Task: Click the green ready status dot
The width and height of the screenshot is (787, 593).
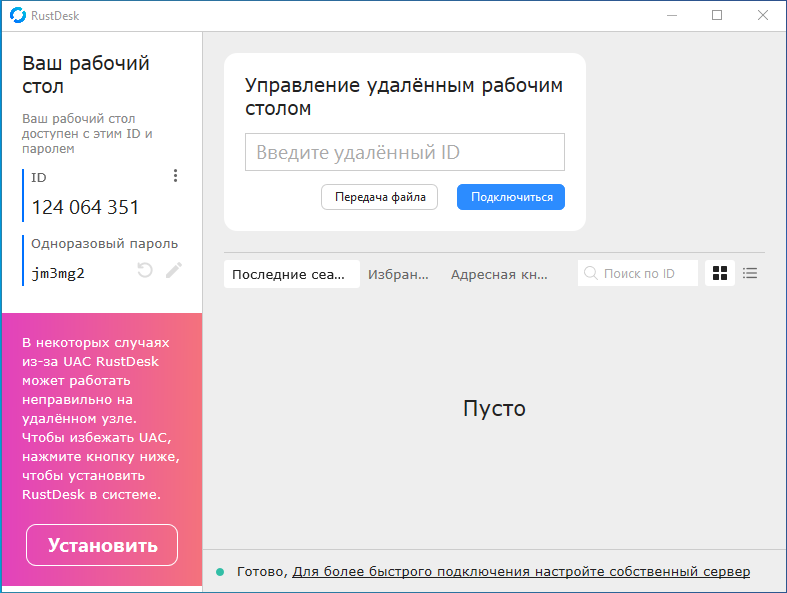Action: (x=220, y=571)
